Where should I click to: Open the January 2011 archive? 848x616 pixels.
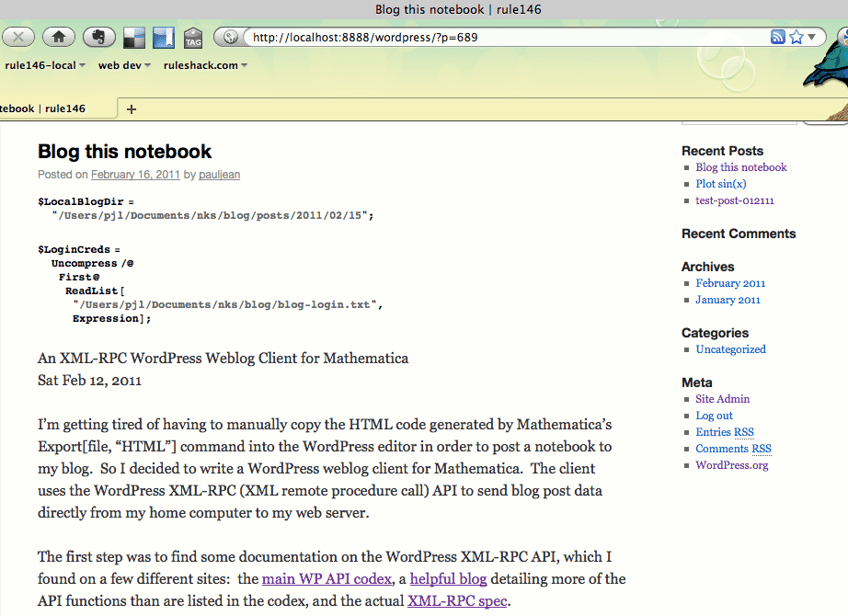coord(728,300)
